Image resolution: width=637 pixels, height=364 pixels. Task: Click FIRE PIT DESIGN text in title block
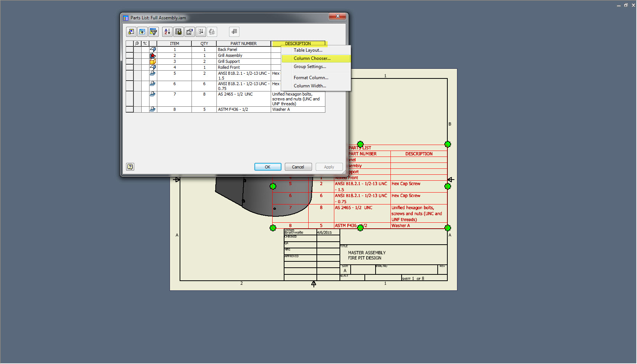tap(364, 258)
